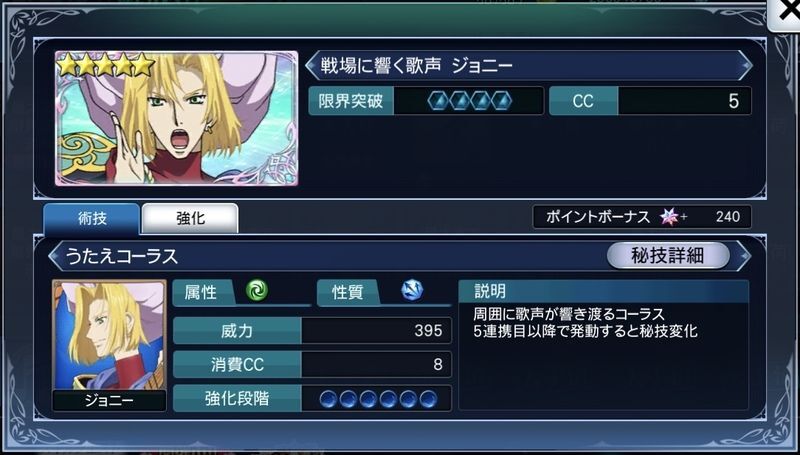
Task: Click the large ジョニー character card image
Action: pos(177,118)
